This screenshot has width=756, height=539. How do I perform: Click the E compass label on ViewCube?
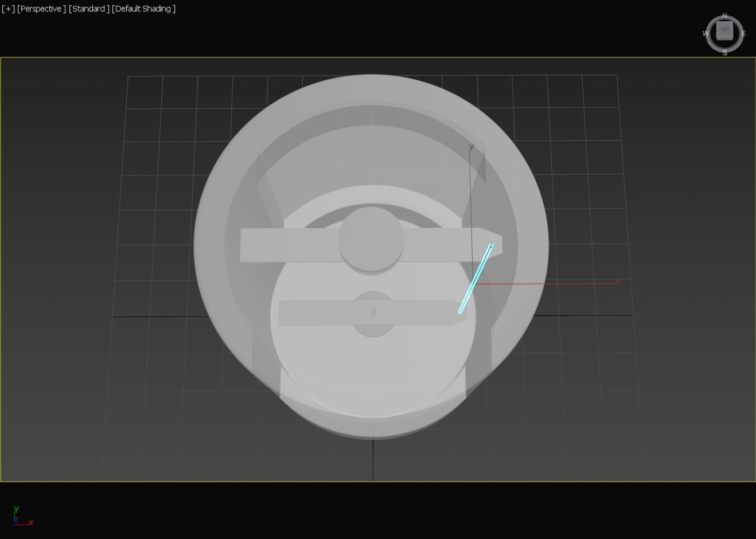pyautogui.click(x=743, y=34)
